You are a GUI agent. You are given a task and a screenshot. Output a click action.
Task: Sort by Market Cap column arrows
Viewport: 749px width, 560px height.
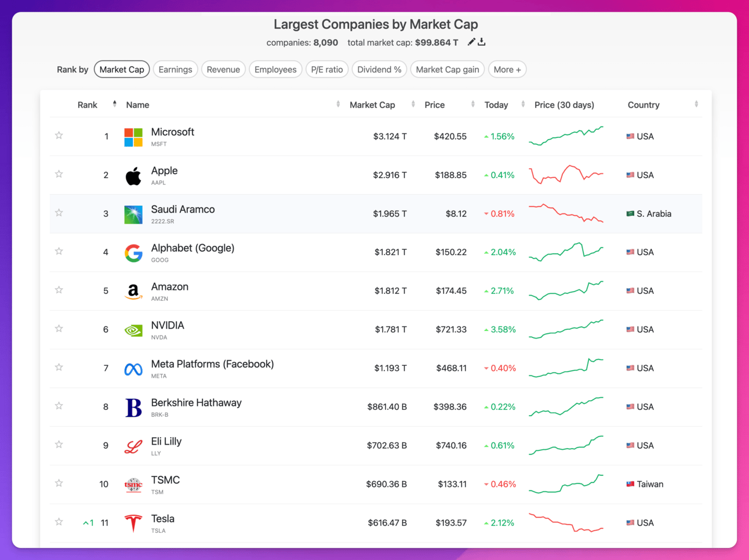point(413,104)
